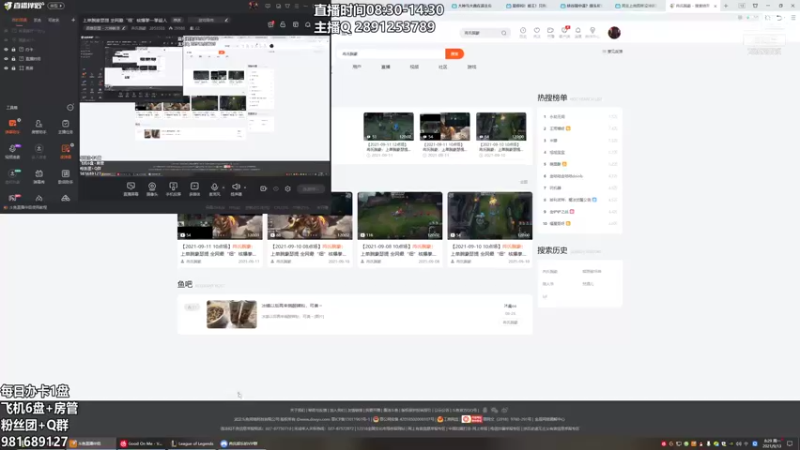Open the middle tool in the third toolbox row
The width and height of the screenshot is (800, 450).
tap(39, 177)
